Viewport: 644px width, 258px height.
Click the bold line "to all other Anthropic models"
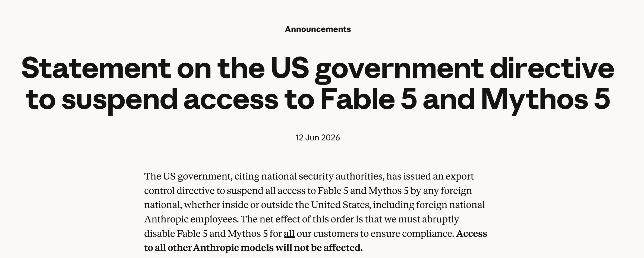[x=253, y=248]
